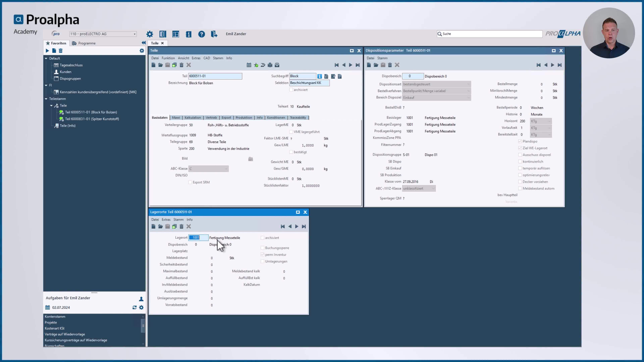This screenshot has width=644, height=362.
Task: Click the logout door icon
Action: click(214, 34)
